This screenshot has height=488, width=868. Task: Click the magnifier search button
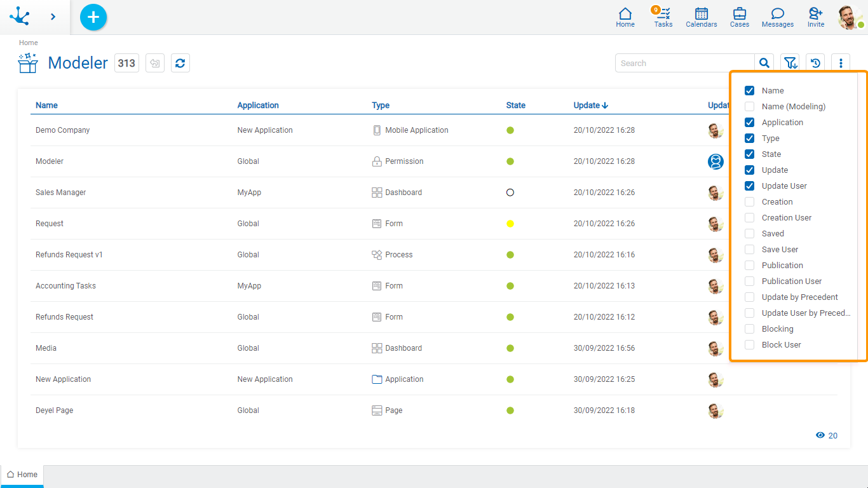pyautogui.click(x=764, y=63)
